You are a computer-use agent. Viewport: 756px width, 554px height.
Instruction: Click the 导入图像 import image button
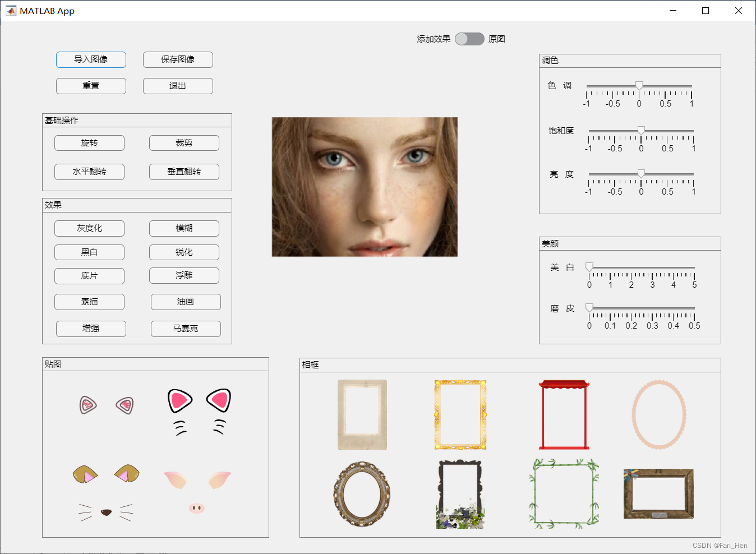[x=91, y=59]
